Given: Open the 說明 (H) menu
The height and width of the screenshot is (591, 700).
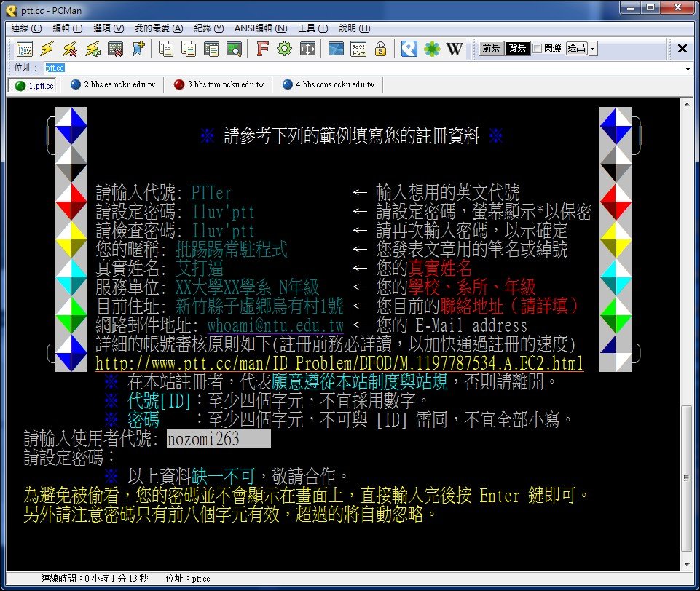Looking at the screenshot, I should 355,28.
